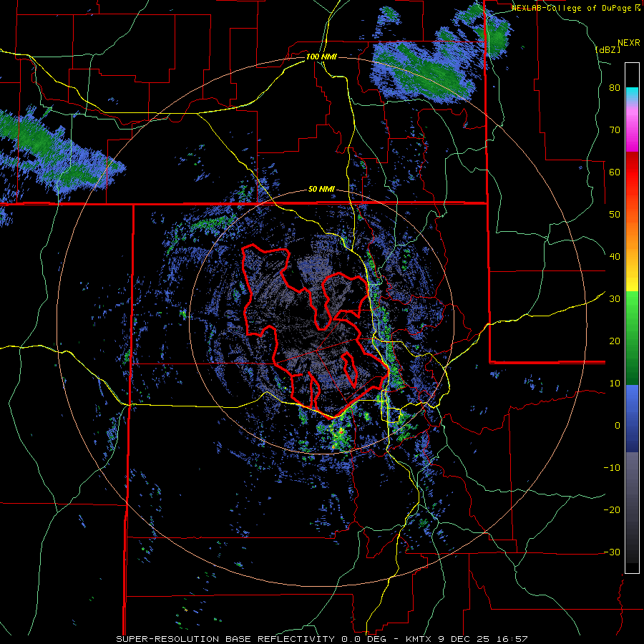Screen dimensions: 644x644
Task: Click the red band of the color scale
Action: click(632, 172)
